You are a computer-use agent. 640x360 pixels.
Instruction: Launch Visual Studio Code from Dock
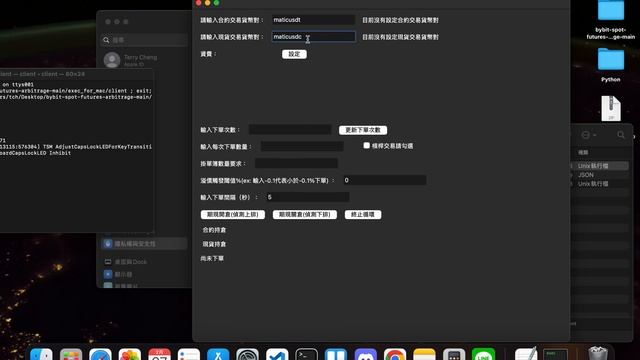(277, 355)
